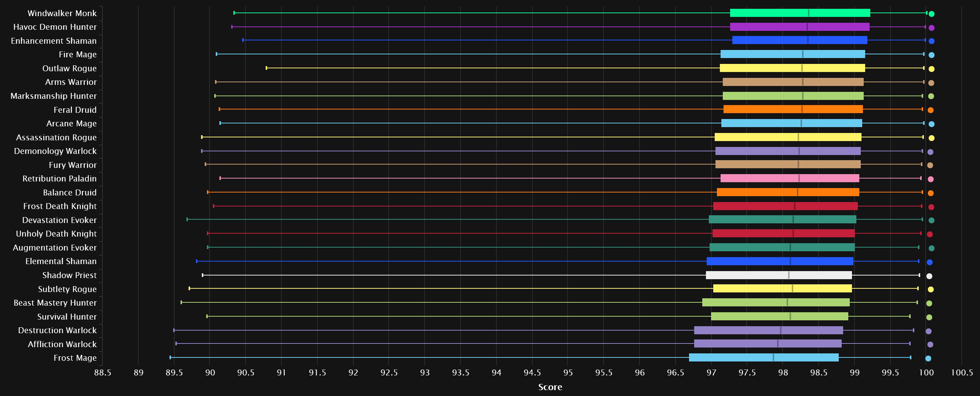Viewport: 980px width, 396px height.
Task: Select the 92.5 axis tick label
Action: click(389, 373)
